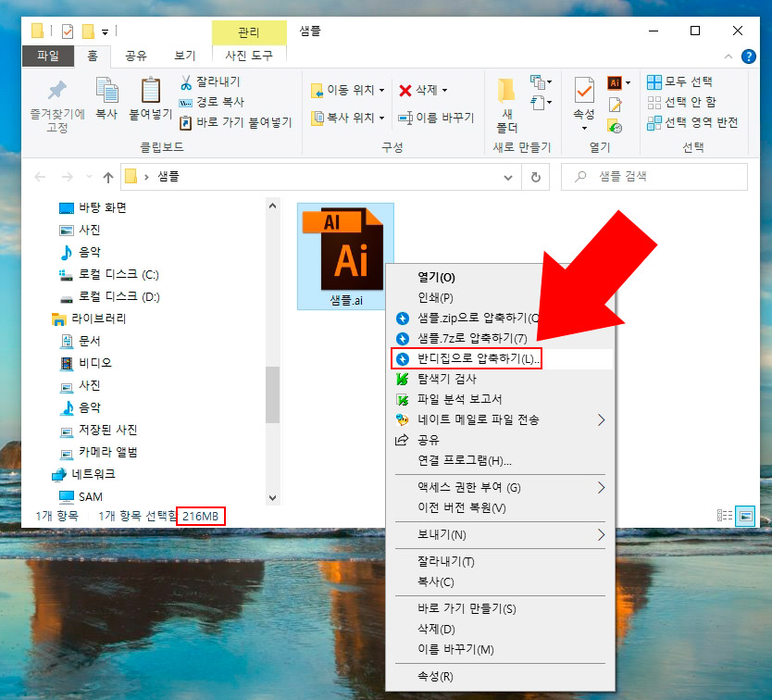Click the Edit pencil icon in ribbon
This screenshot has width=772, height=700.
[615, 105]
